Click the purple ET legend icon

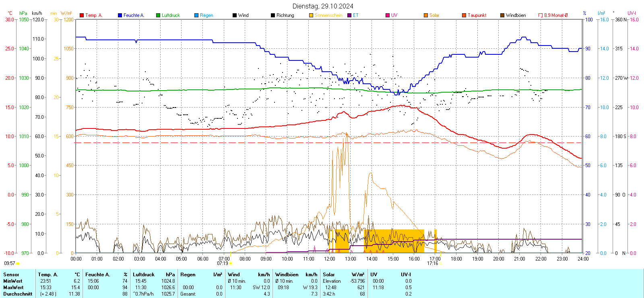(x=349, y=15)
